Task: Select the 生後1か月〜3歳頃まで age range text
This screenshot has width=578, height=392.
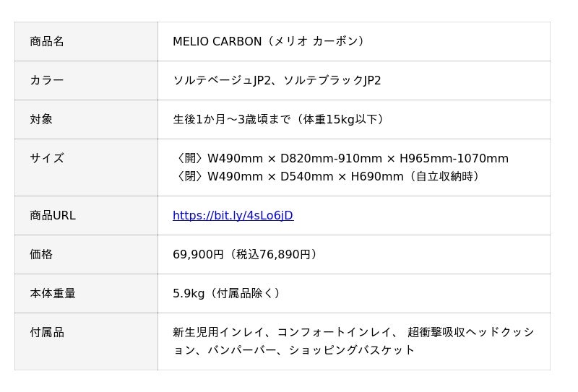Action: click(231, 120)
